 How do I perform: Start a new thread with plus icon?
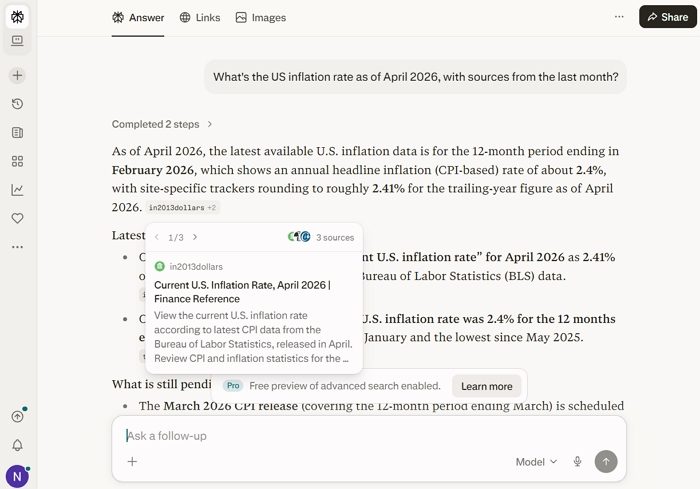click(x=17, y=75)
